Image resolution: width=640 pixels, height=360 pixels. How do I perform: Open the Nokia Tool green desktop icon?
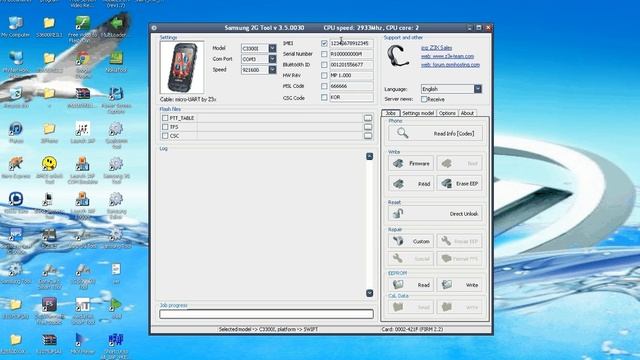(116, 62)
